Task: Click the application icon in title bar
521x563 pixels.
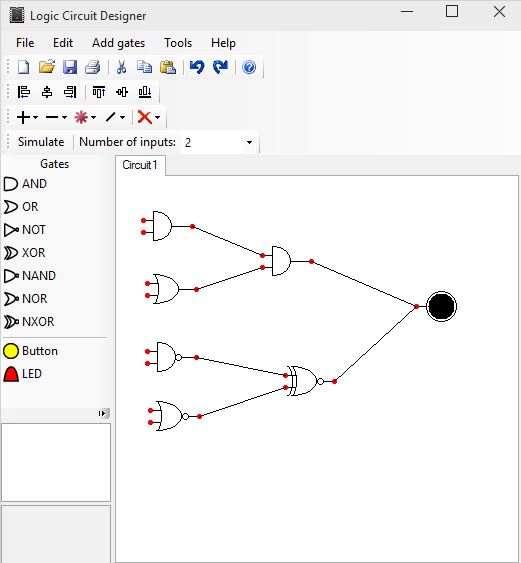Action: (x=17, y=15)
